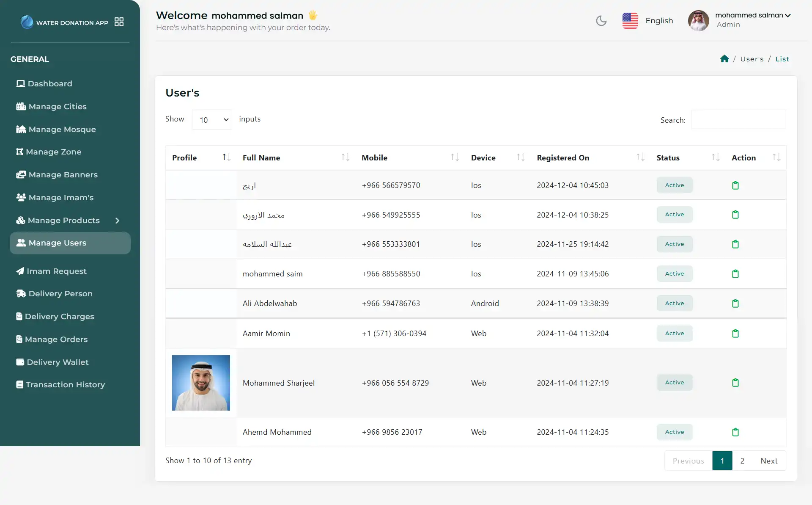Open the Show entries dropdown
812x505 pixels.
pyautogui.click(x=211, y=119)
